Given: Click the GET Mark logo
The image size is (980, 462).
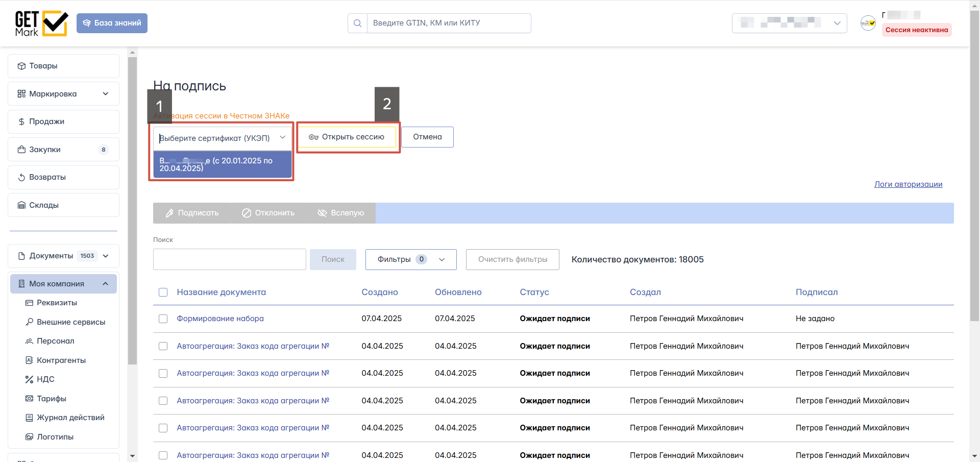Looking at the screenshot, I should coord(41,23).
